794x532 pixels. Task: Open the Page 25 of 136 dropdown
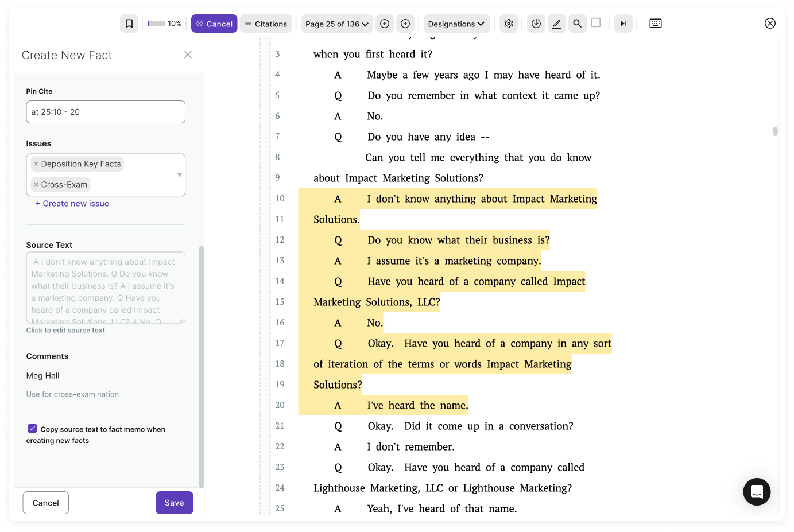point(337,24)
